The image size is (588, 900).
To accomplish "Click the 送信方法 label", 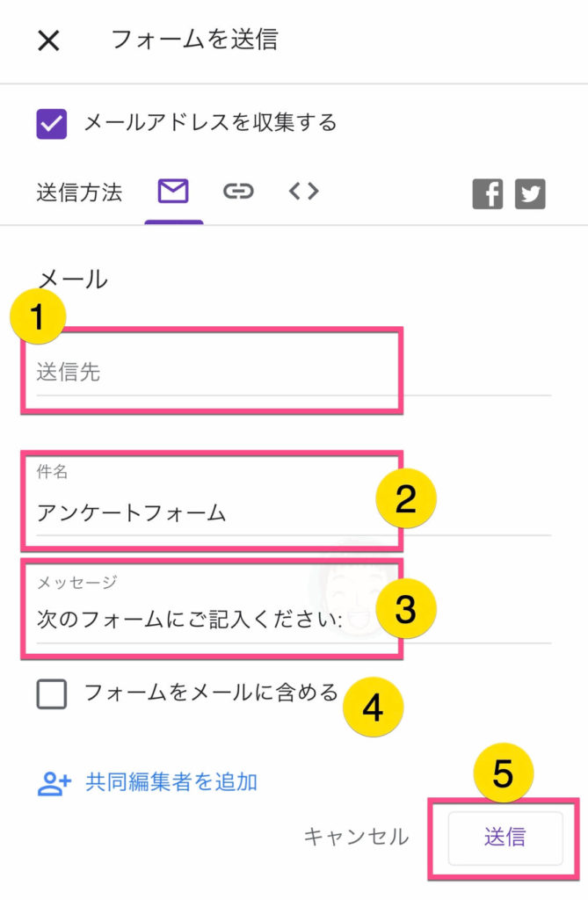I will pyautogui.click(x=79, y=192).
